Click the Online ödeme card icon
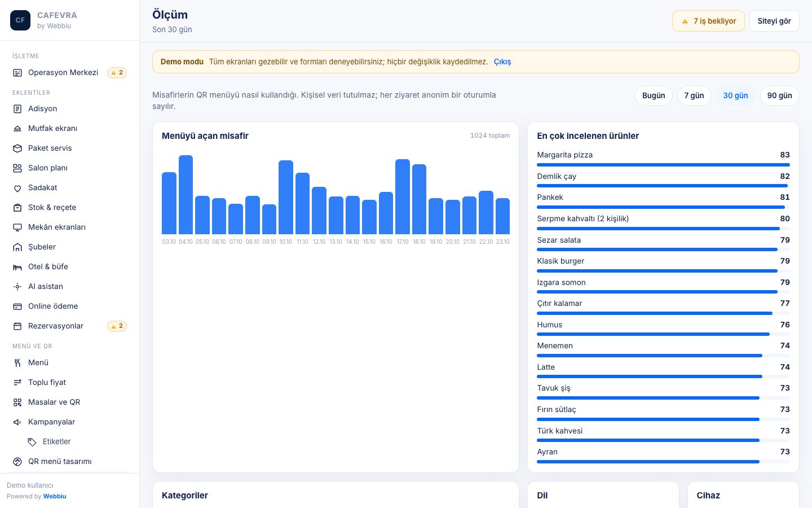Image resolution: width=812 pixels, height=508 pixels. point(17,306)
